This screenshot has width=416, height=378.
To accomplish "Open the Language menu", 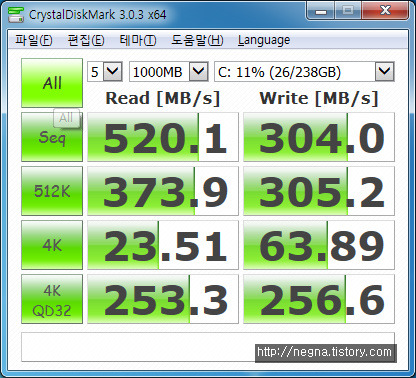I will coord(264,40).
